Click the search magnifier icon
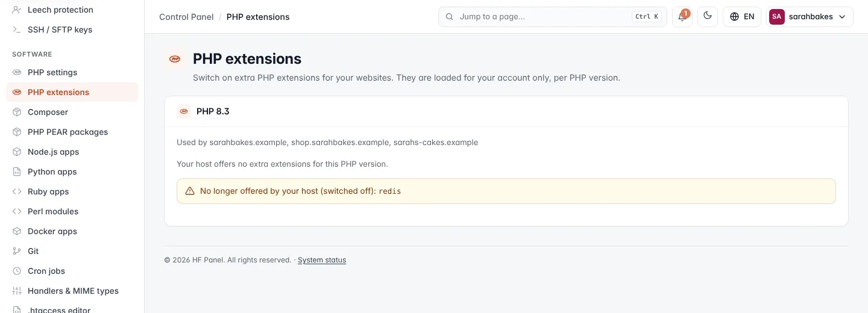868x313 pixels. [449, 17]
